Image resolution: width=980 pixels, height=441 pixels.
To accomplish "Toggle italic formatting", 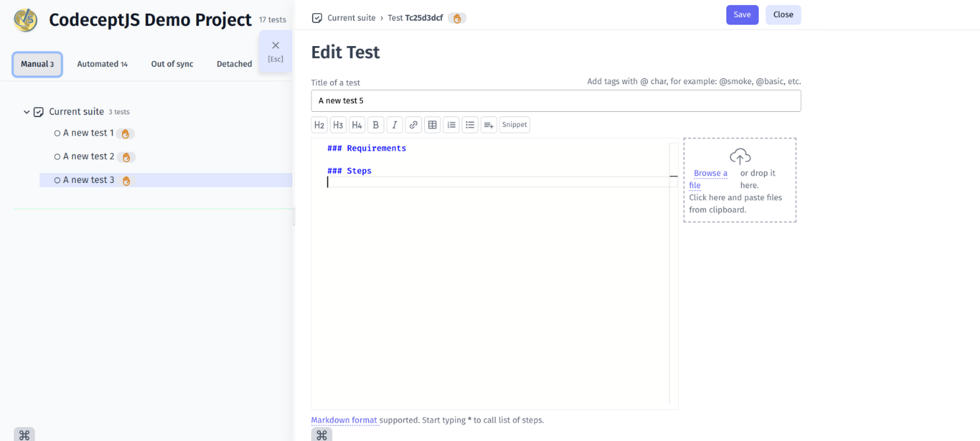I will (395, 124).
